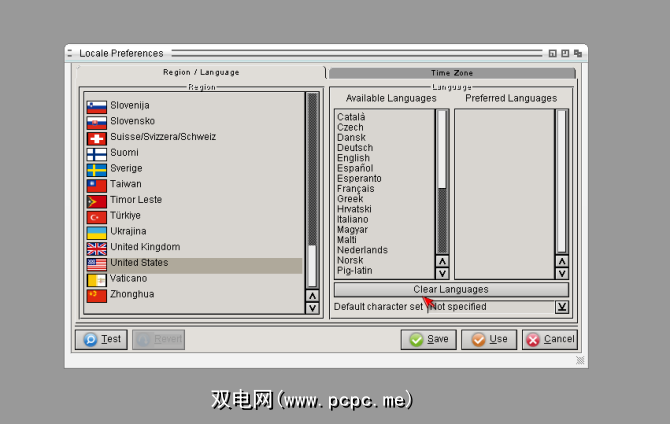Click region list scroll up arrow
This screenshot has width=670, height=424.
[x=312, y=296]
